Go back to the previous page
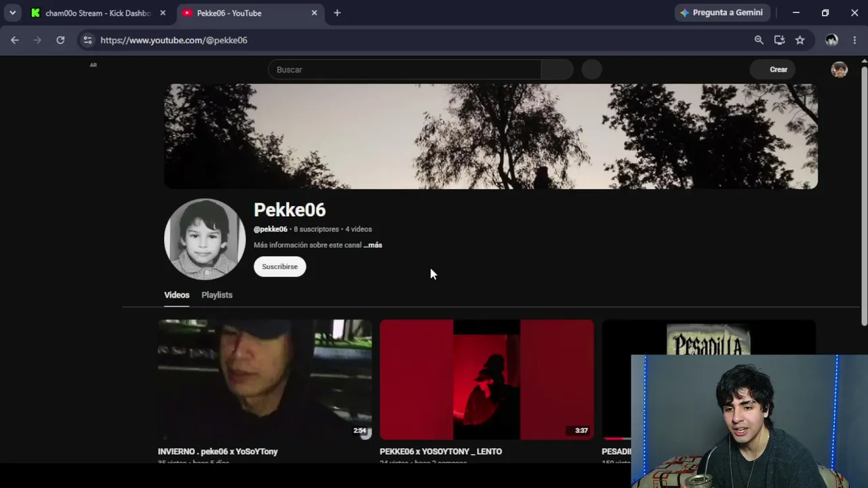 (x=15, y=40)
